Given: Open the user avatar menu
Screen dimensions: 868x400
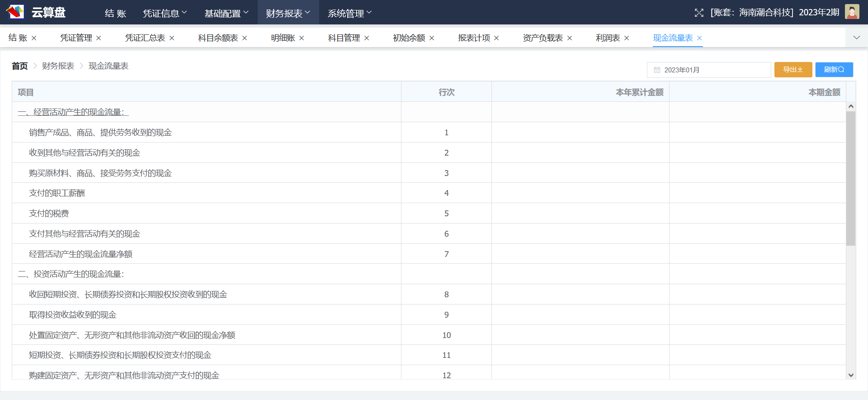Looking at the screenshot, I should click(x=852, y=12).
